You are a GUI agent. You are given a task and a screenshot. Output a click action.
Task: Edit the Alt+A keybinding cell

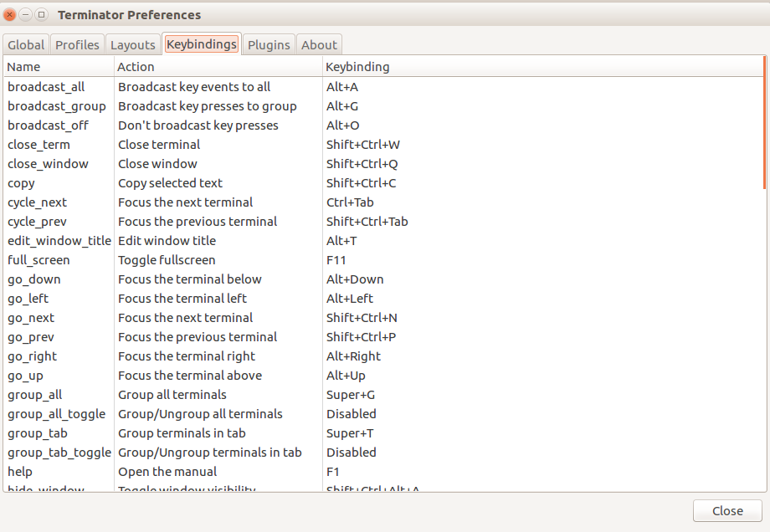[342, 87]
